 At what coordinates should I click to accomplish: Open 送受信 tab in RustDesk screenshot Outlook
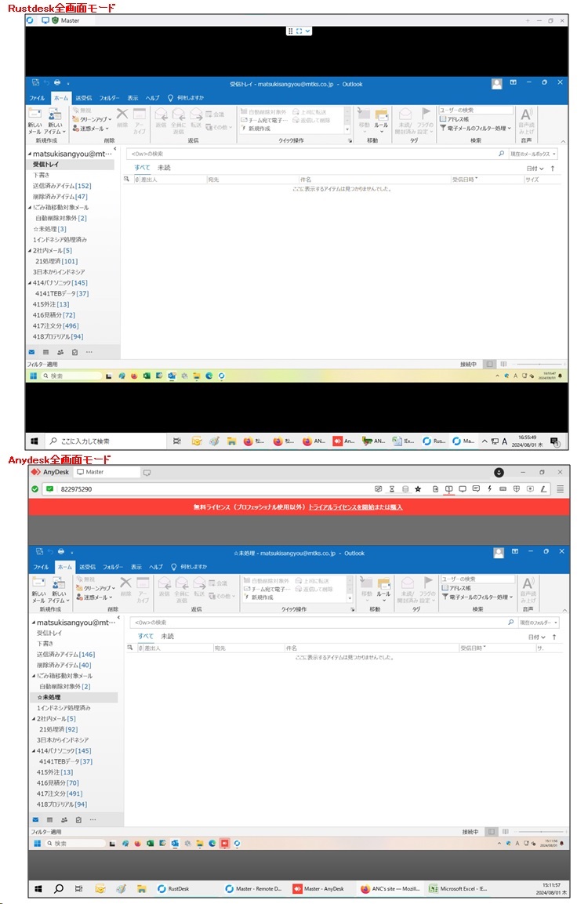pyautogui.click(x=84, y=98)
